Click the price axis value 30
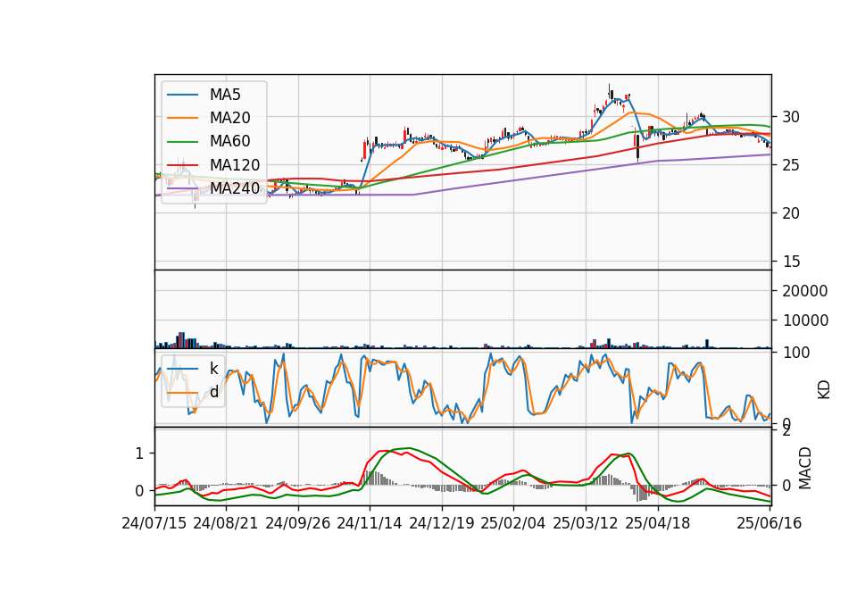 (791, 117)
